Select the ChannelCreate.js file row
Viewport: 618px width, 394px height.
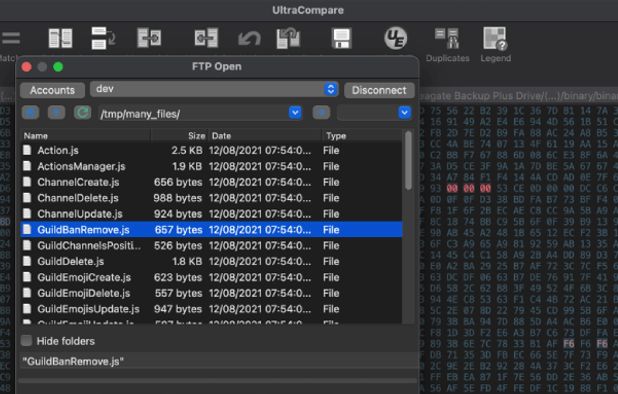coord(211,182)
